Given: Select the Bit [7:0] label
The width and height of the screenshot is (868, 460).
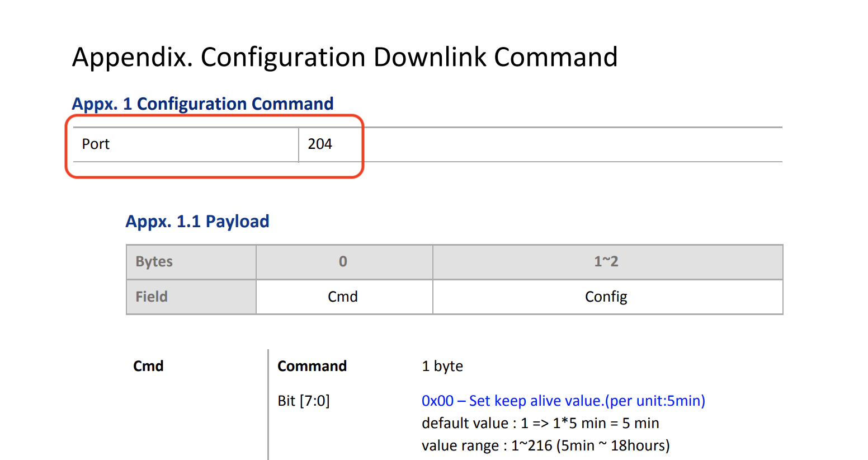Looking at the screenshot, I should coord(304,401).
